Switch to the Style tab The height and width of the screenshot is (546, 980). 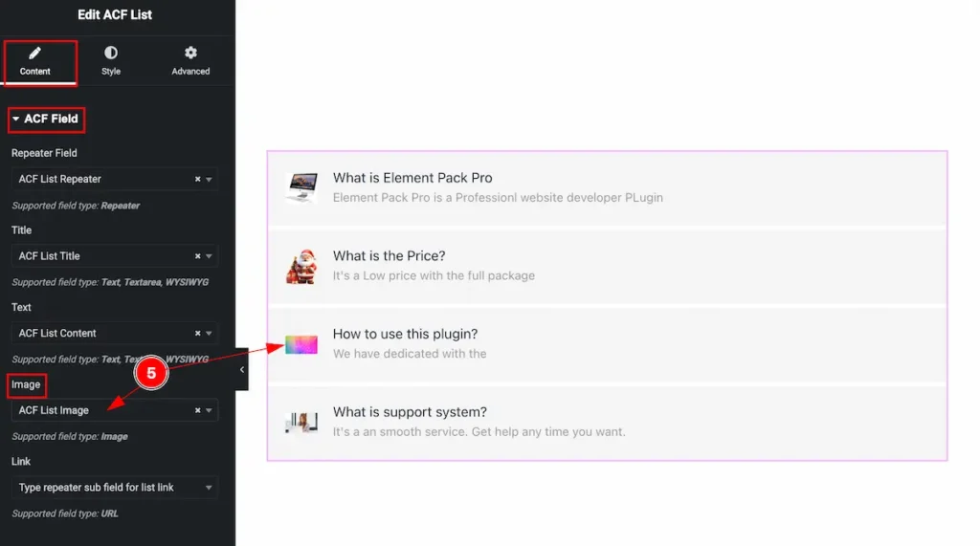click(x=111, y=60)
